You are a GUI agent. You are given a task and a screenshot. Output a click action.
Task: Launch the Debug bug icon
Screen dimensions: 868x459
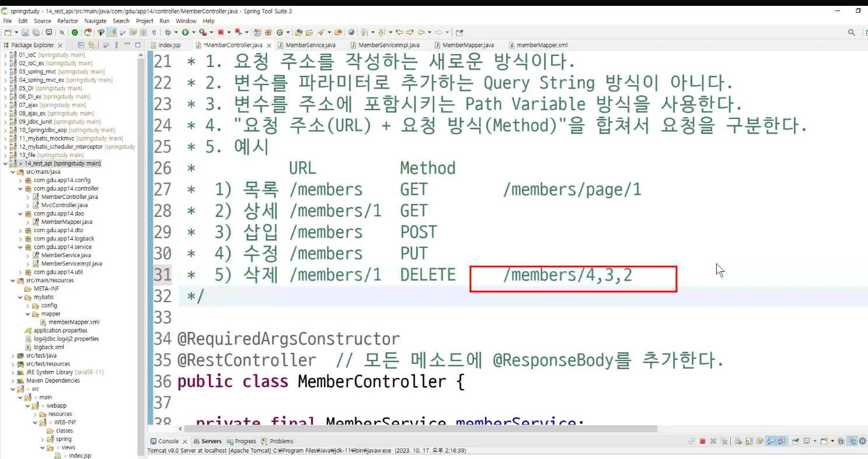(x=168, y=32)
